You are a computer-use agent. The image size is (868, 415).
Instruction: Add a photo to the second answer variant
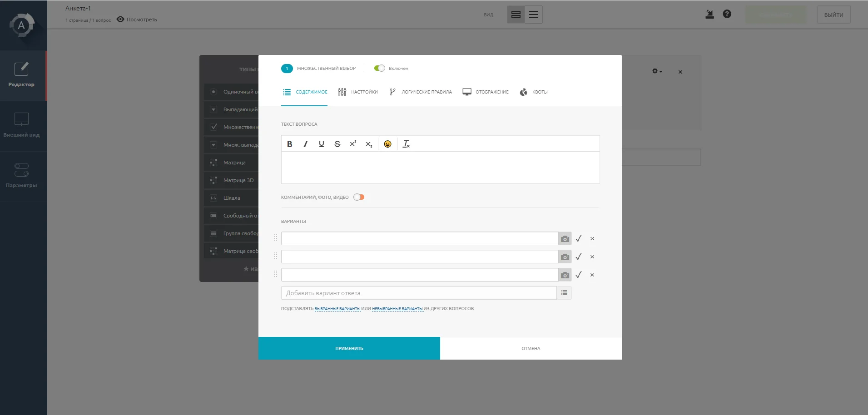tap(565, 257)
